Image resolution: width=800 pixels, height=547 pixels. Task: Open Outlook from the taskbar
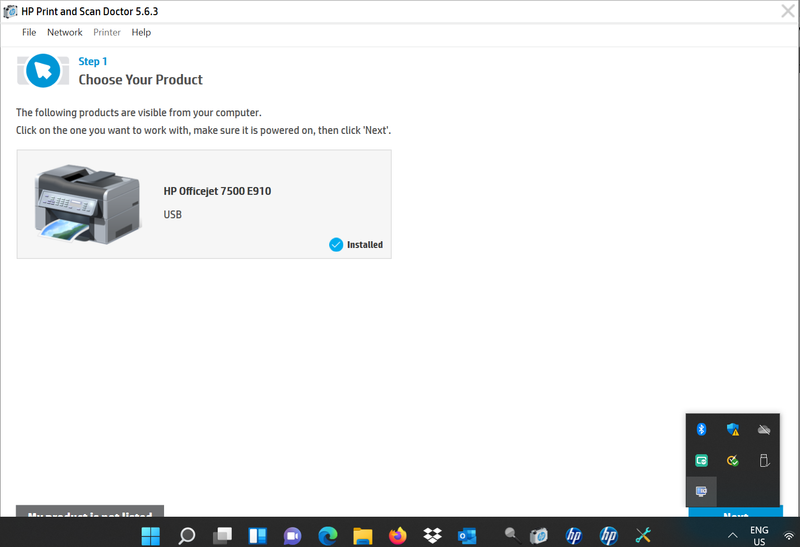click(x=467, y=536)
